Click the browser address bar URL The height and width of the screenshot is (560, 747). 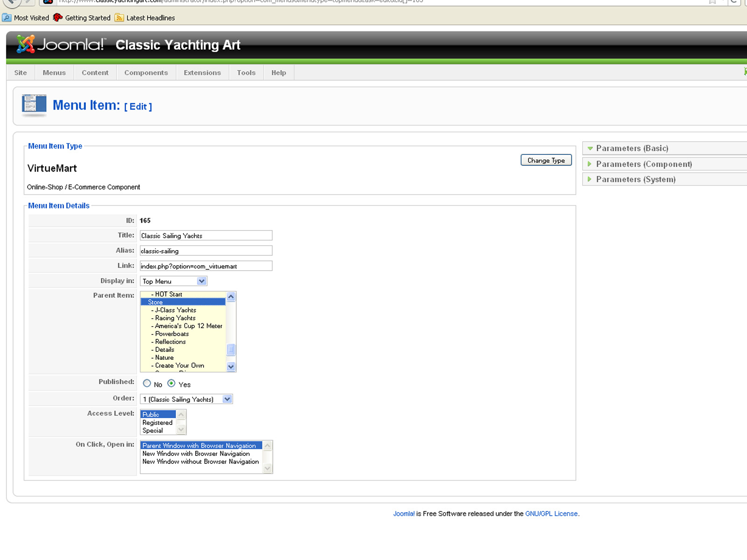point(241,1)
